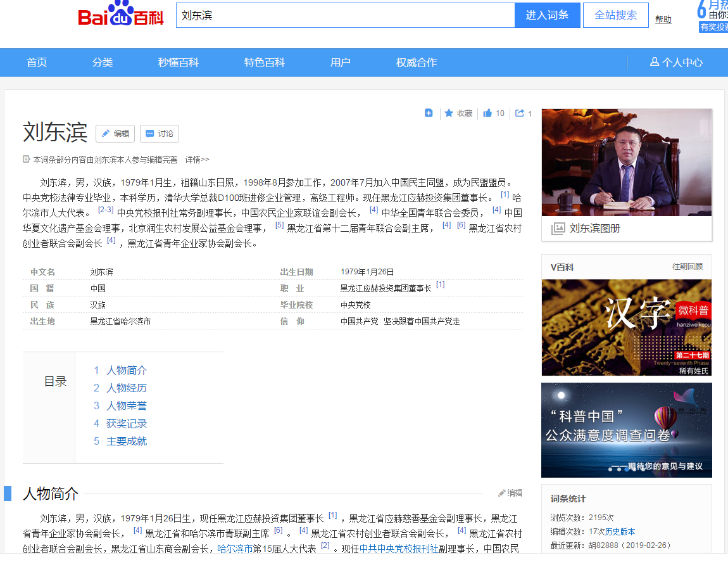728x567 pixels.
Task: Select the 权威合作 tab
Action: [417, 62]
